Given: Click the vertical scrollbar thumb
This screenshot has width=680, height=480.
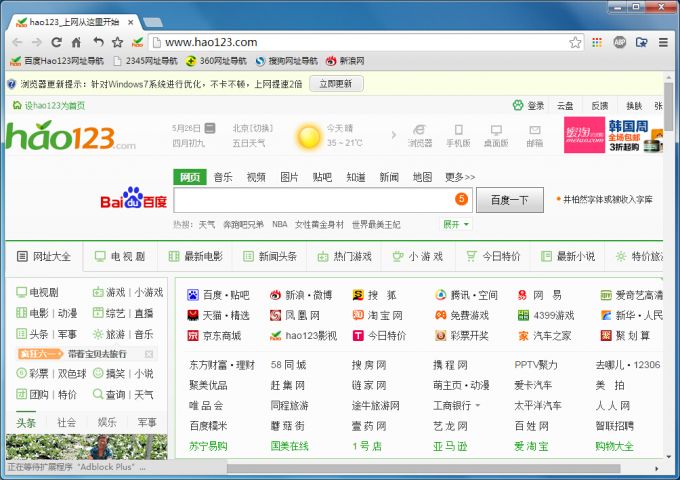Looking at the screenshot, I should click(669, 106).
